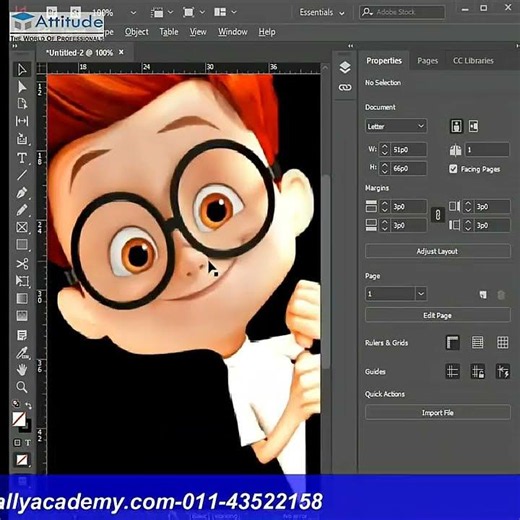Image resolution: width=520 pixels, height=520 pixels.
Task: Open the Screen Mode dropdown
Action: coord(193,13)
